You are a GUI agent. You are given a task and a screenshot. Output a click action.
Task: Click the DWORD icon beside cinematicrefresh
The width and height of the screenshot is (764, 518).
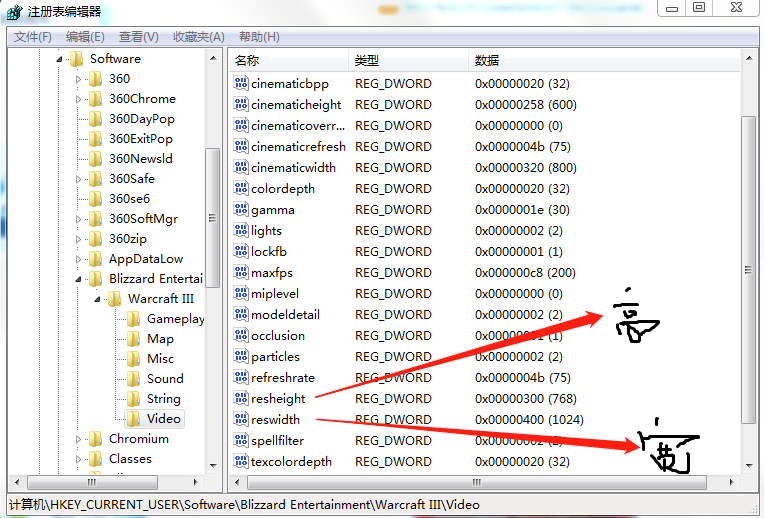click(241, 146)
